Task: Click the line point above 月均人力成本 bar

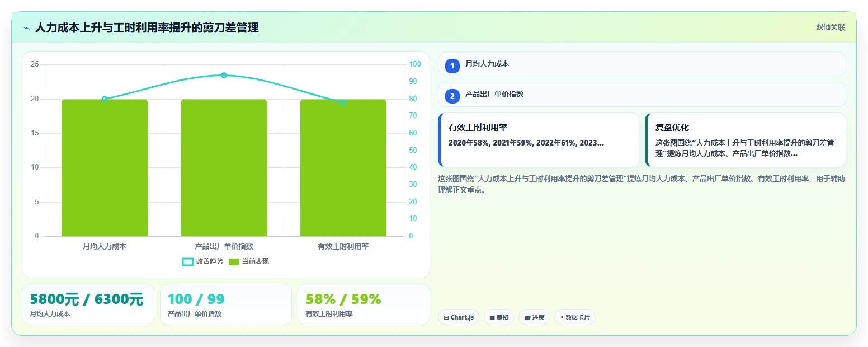Action: click(x=105, y=99)
